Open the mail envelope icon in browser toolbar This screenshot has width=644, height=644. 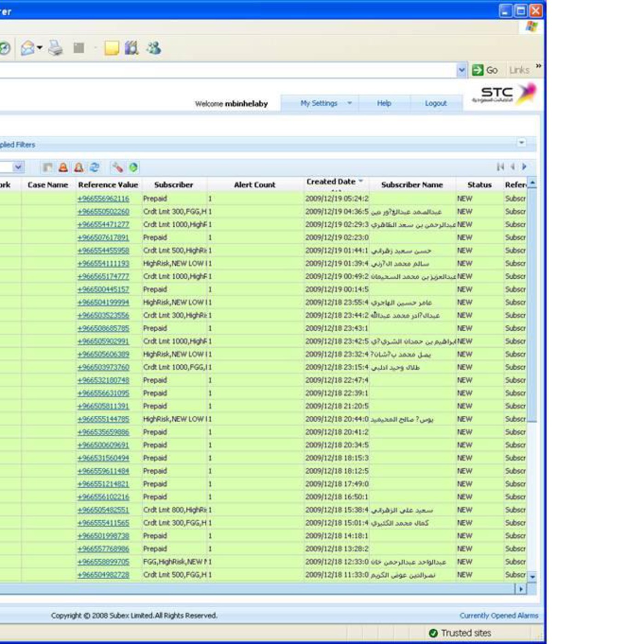pyautogui.click(x=28, y=48)
